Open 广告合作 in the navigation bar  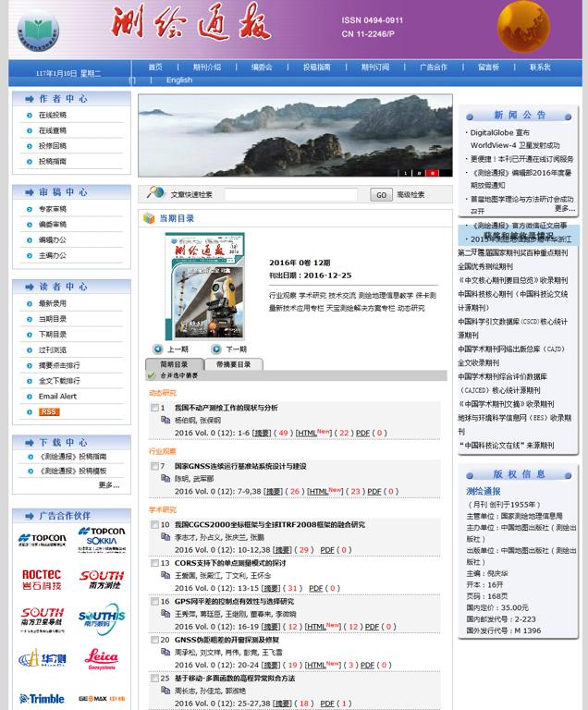(433, 67)
